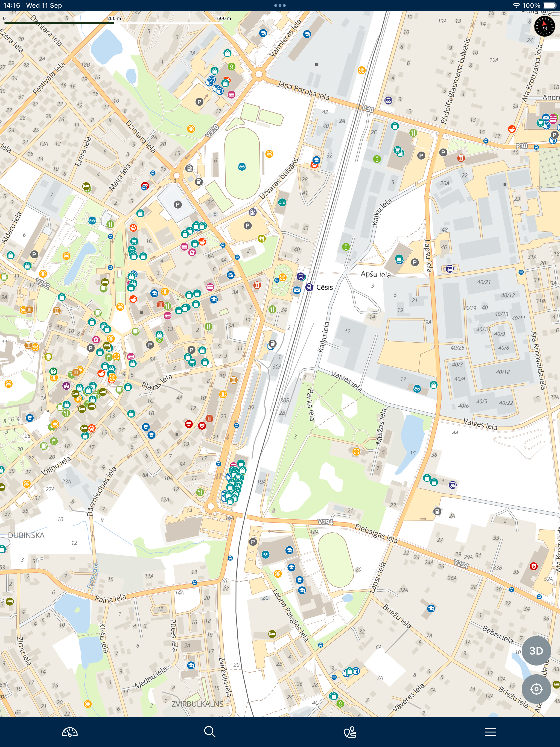Tap the 'Apšu iela' street label
The image size is (560, 747).
tap(376, 274)
